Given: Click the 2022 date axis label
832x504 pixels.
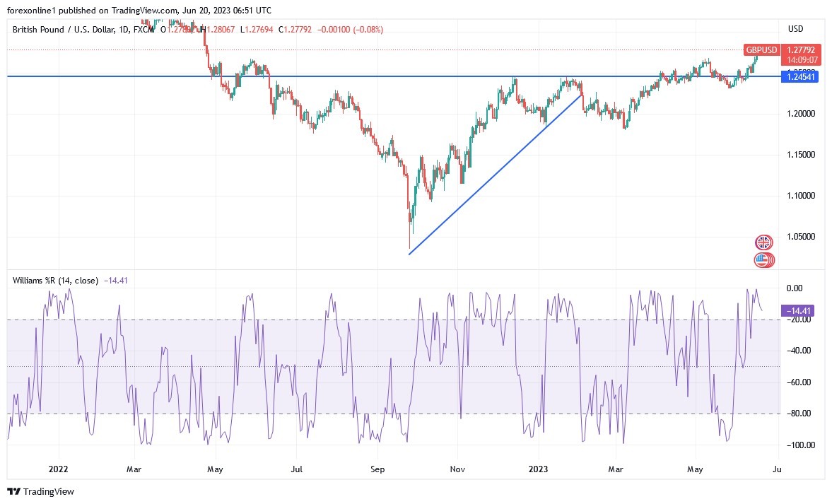Looking at the screenshot, I should [59, 469].
